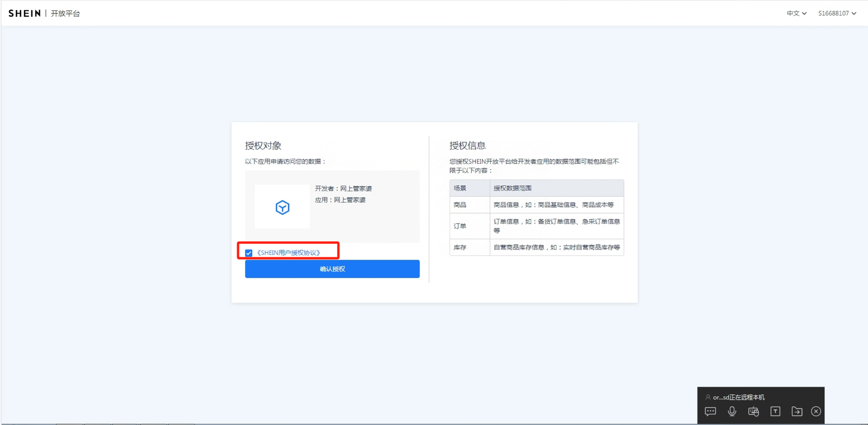Open remote file transfer folder icon
This screenshot has height=425, width=868.
pos(797,411)
